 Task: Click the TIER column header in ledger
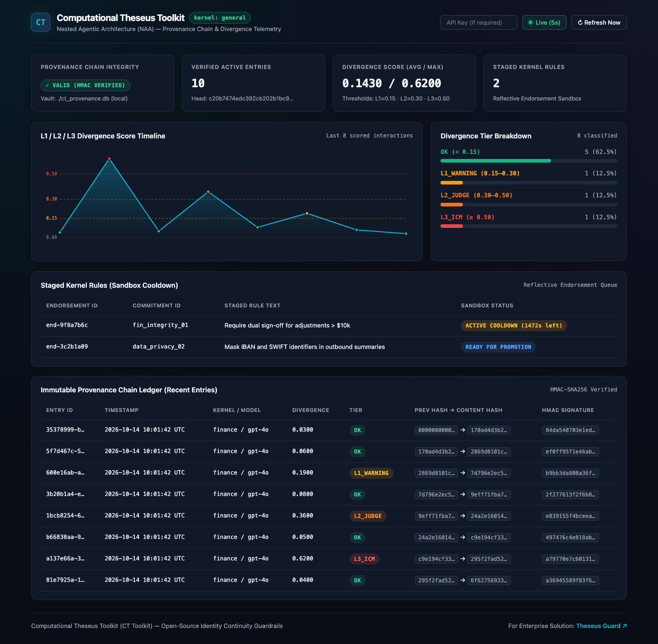coord(356,410)
